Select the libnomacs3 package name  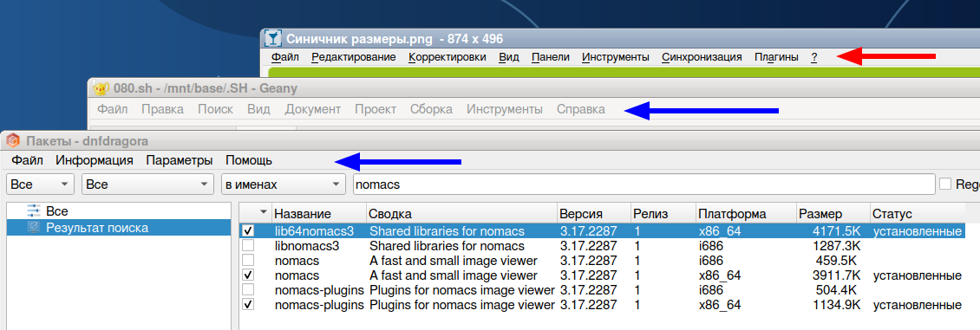coord(307,246)
